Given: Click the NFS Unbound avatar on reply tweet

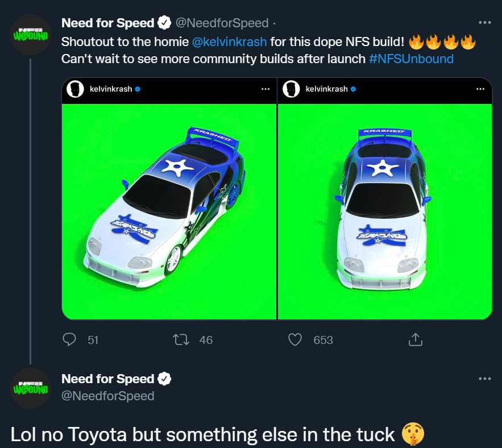Looking at the screenshot, I should click(x=31, y=388).
